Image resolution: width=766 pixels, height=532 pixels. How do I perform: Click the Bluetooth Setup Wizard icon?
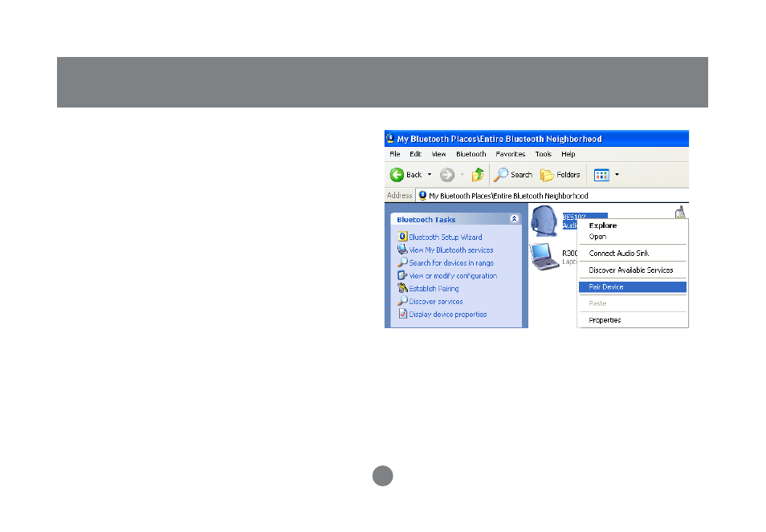pos(402,237)
